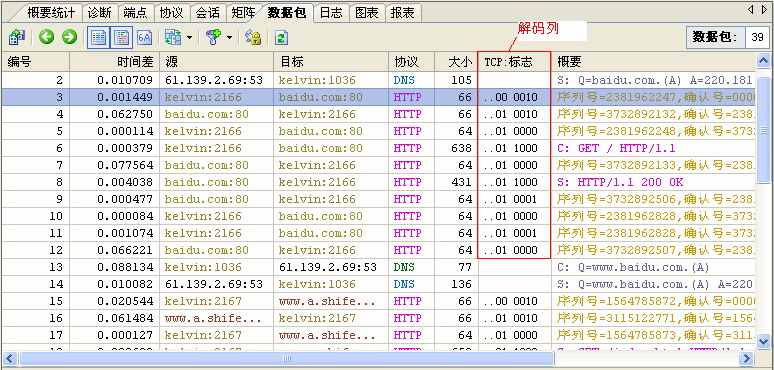
Task: Switch to the 协议 tab
Action: tap(172, 12)
